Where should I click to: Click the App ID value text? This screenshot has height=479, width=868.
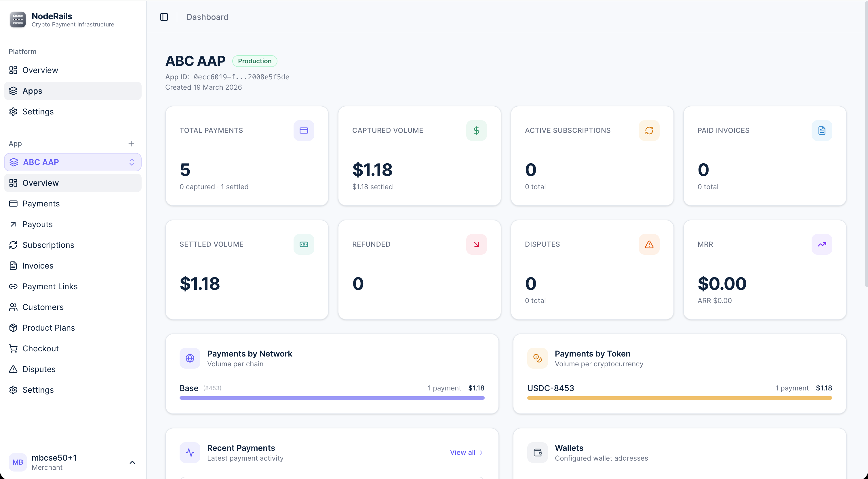coord(241,77)
